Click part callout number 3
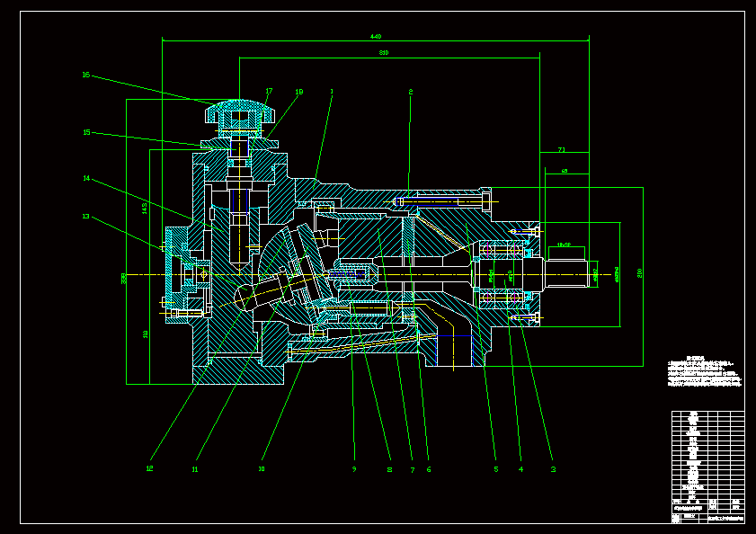Viewport: 756px width, 534px height. pos(553,468)
